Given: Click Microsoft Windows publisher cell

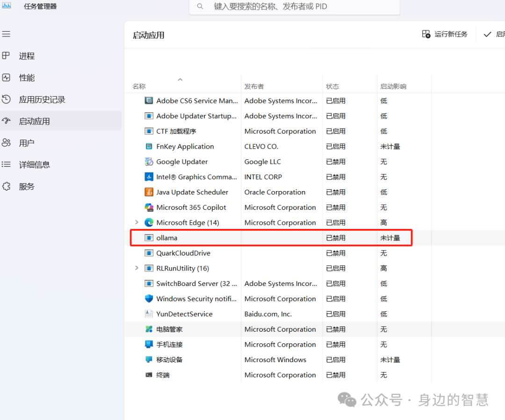Looking at the screenshot, I should 275,359.
